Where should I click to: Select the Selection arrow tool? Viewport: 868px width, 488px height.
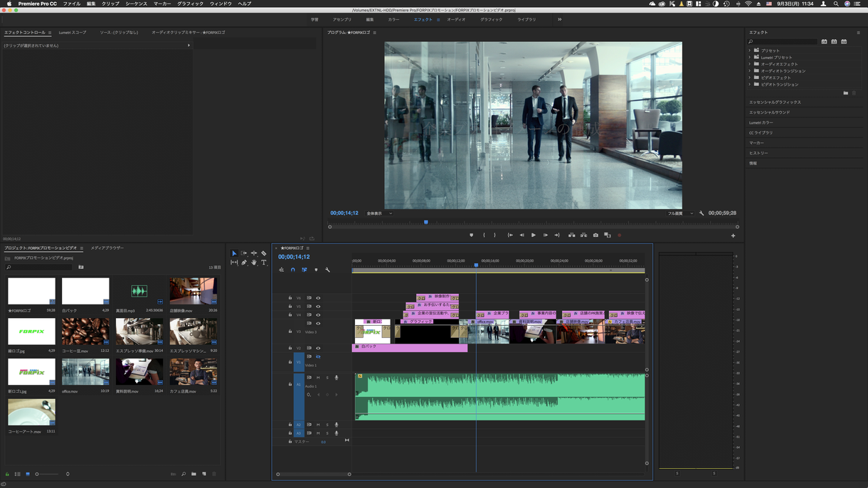coord(234,253)
